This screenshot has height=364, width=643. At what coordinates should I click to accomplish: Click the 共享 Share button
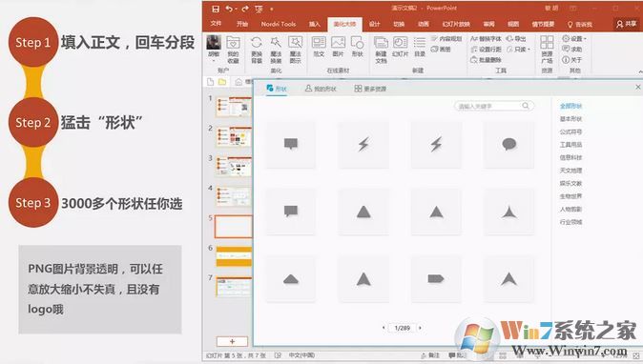point(627,24)
